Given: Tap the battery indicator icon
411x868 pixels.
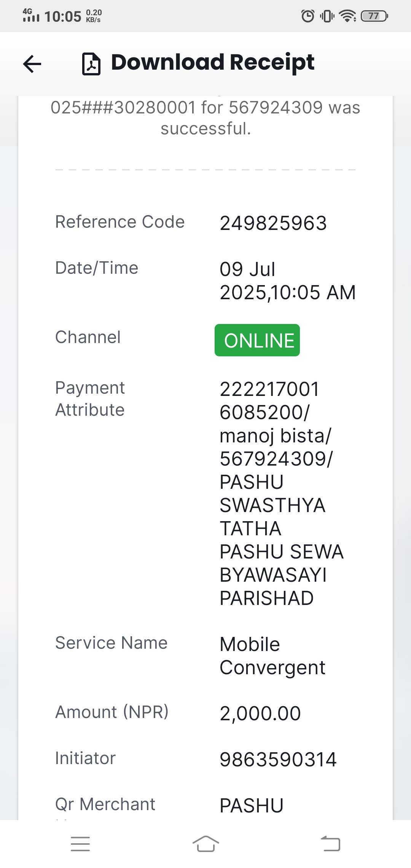Looking at the screenshot, I should (374, 16).
